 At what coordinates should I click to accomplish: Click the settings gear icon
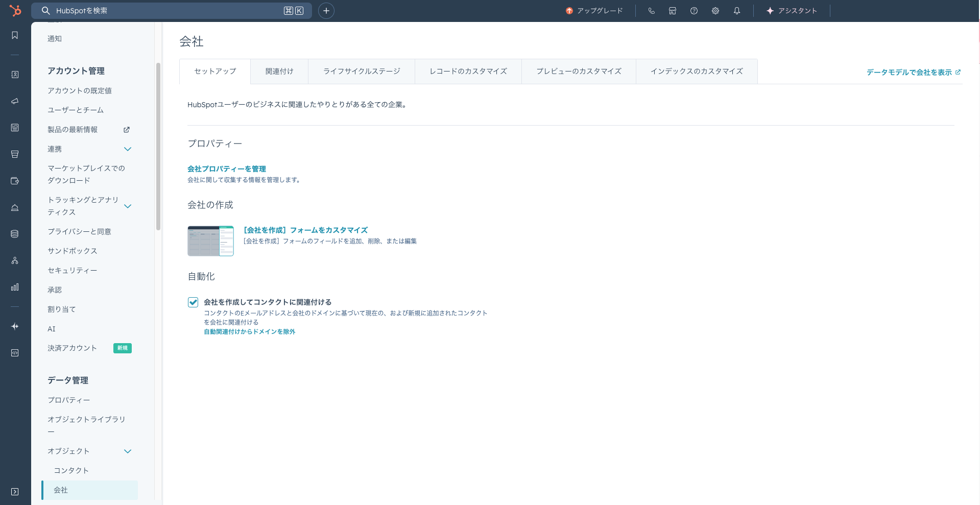point(715,11)
